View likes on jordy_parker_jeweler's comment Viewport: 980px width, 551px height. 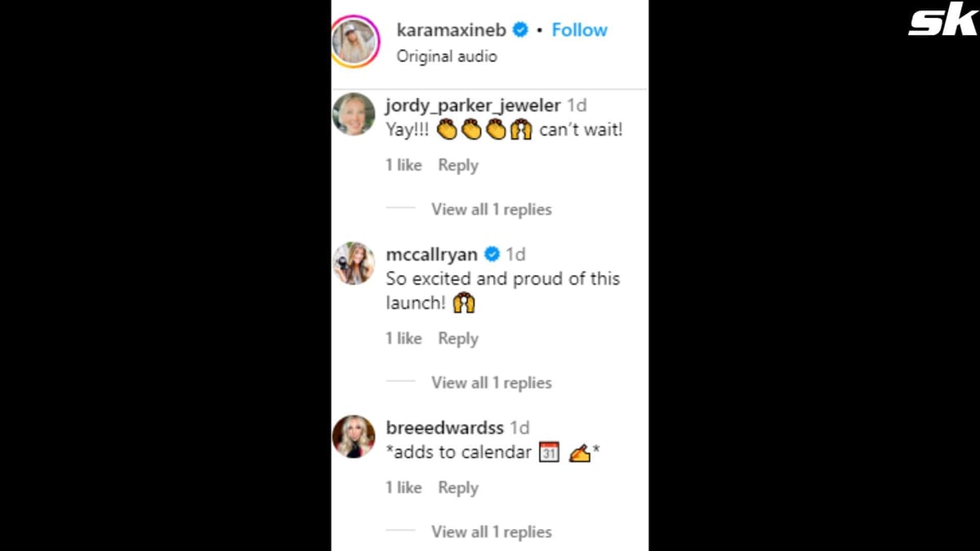click(x=403, y=165)
